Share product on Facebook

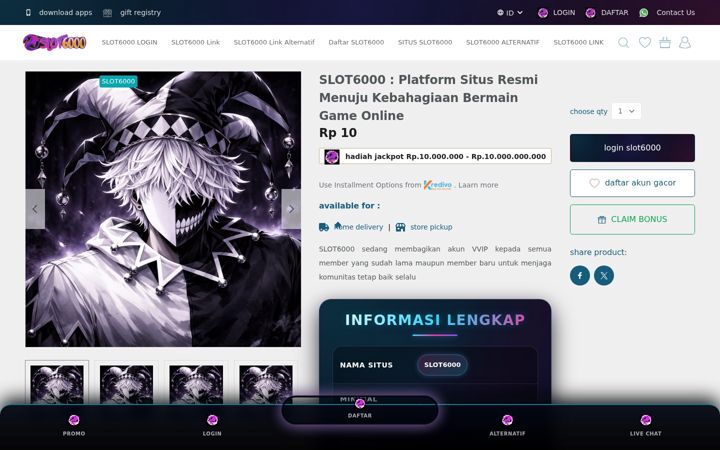(x=580, y=276)
